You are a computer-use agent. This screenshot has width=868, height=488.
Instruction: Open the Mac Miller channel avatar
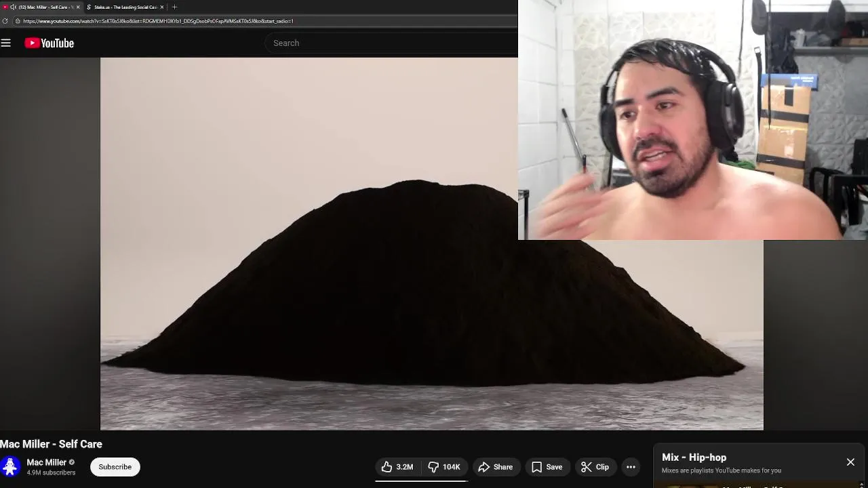pyautogui.click(x=10, y=467)
